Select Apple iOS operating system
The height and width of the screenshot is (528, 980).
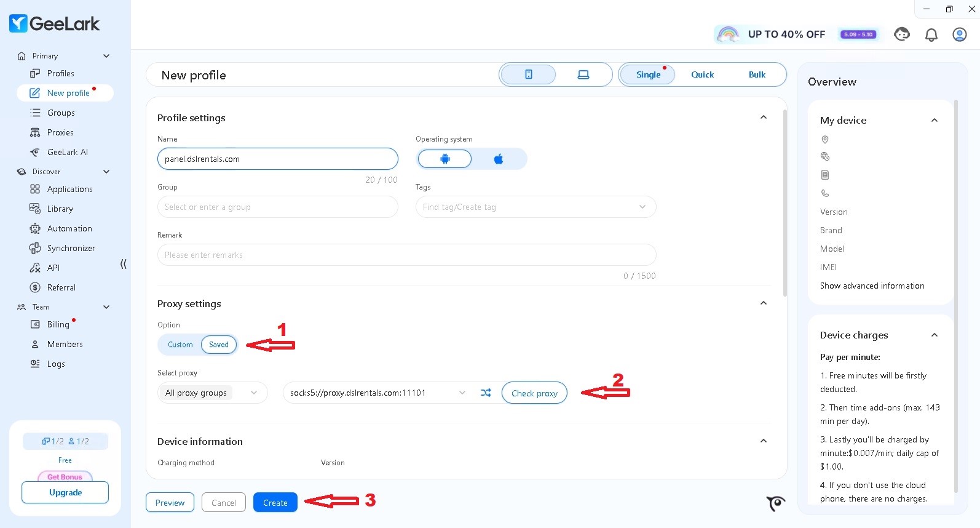point(499,159)
